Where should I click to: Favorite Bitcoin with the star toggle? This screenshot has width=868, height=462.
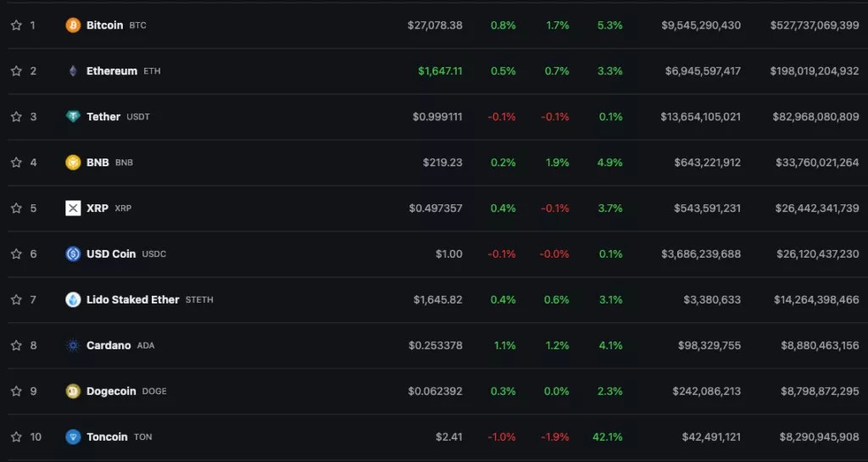tap(16, 25)
